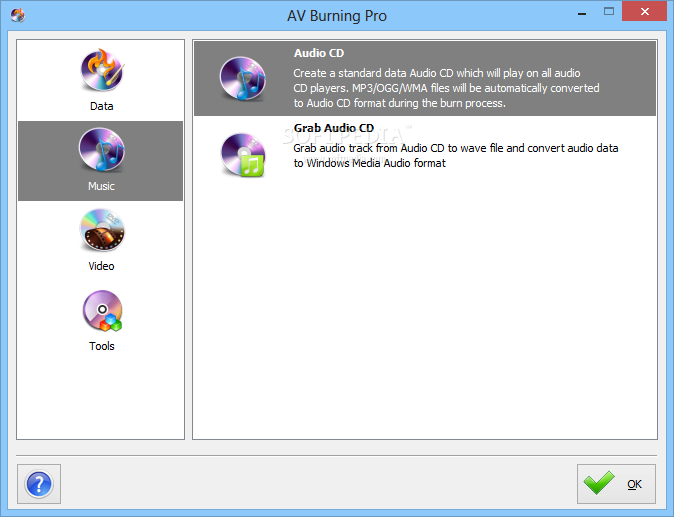This screenshot has height=517, width=674.
Task: Click the Audio CD disc icon
Action: [243, 79]
